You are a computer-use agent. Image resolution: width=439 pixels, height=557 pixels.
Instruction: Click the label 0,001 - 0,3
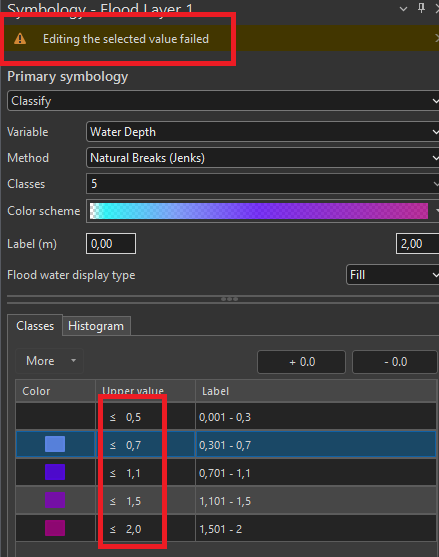click(225, 417)
